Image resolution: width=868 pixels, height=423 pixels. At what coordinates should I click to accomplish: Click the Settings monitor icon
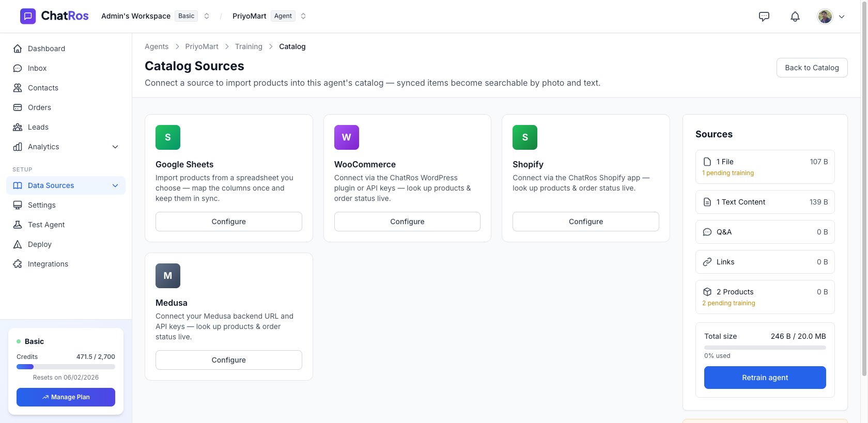tap(18, 205)
